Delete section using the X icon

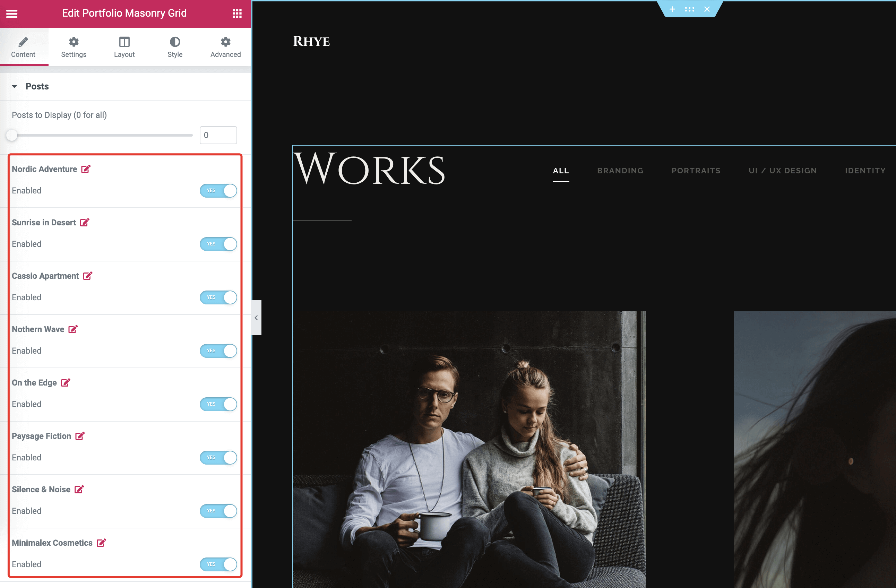tap(707, 9)
